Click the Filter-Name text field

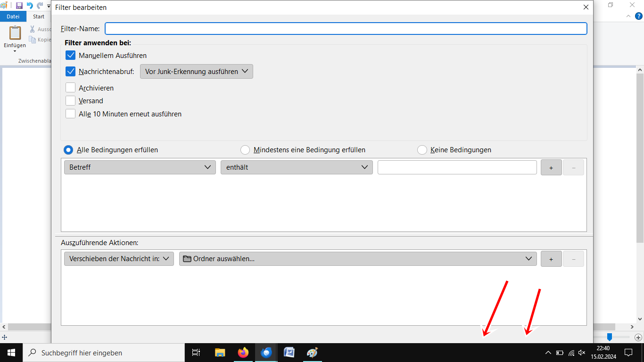[x=346, y=28]
